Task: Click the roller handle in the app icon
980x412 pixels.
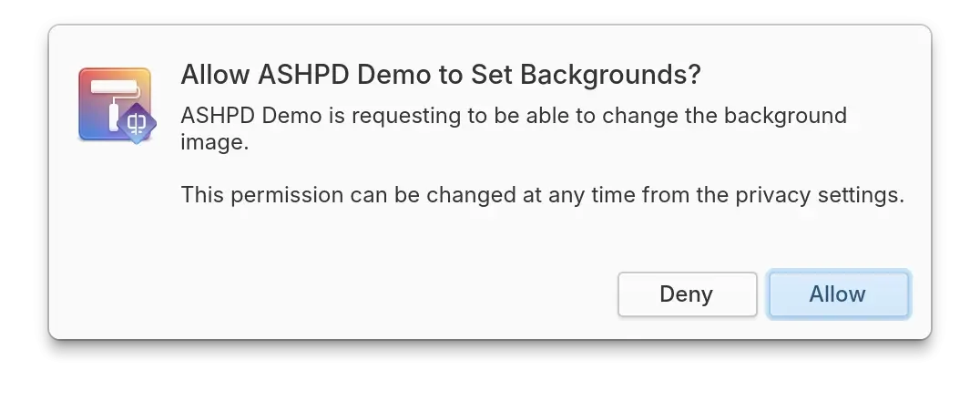Action: tap(114, 117)
